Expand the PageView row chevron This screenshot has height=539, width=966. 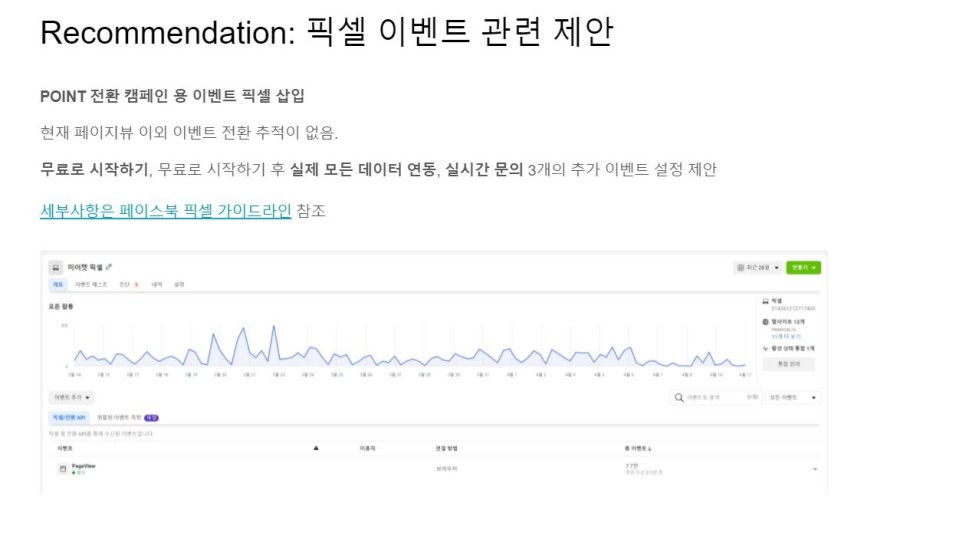pos(814,469)
